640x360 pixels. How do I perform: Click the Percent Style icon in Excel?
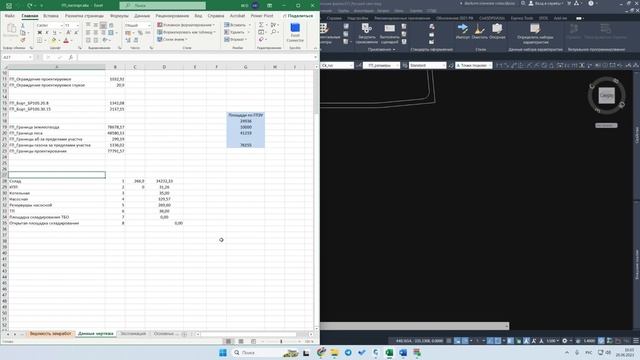click(140, 33)
